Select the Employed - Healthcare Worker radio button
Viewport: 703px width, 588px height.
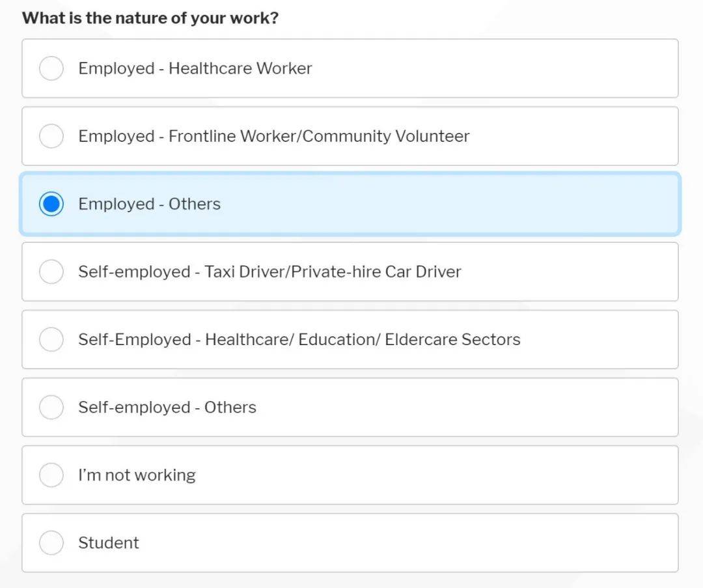point(51,68)
